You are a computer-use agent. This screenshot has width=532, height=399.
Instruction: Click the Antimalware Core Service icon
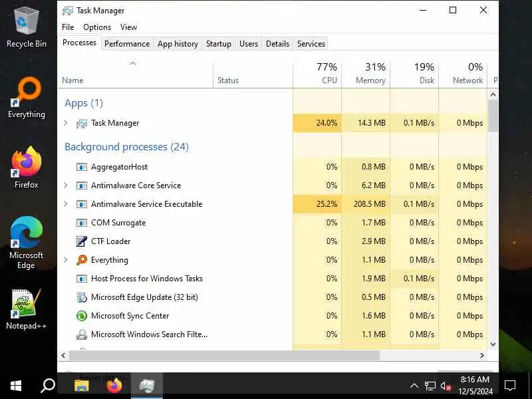tap(81, 186)
